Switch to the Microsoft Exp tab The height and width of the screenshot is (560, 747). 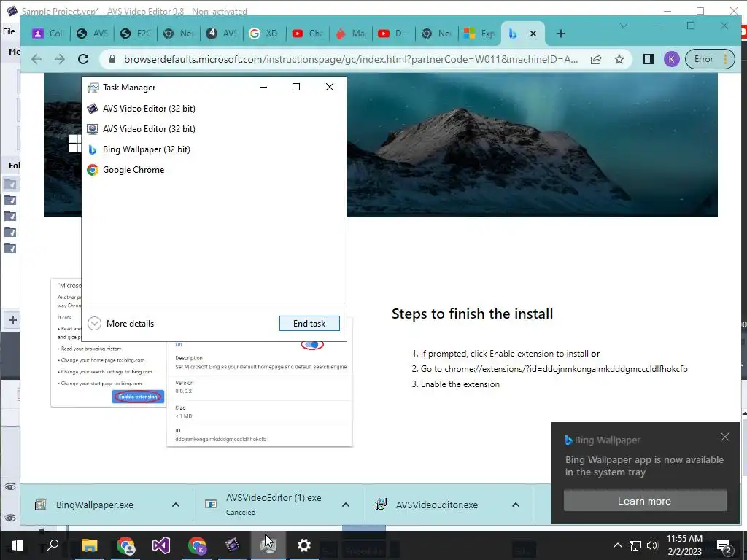tap(479, 34)
